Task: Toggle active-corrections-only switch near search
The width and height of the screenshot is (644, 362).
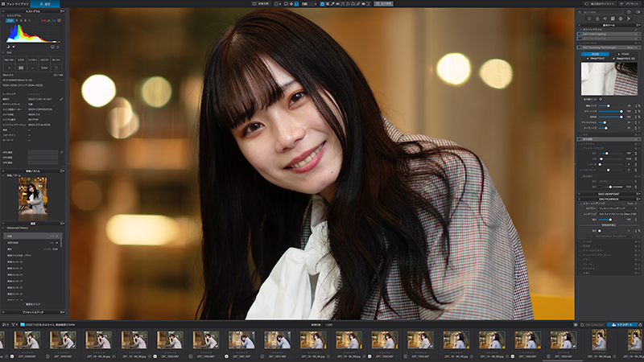Action: coord(638,12)
